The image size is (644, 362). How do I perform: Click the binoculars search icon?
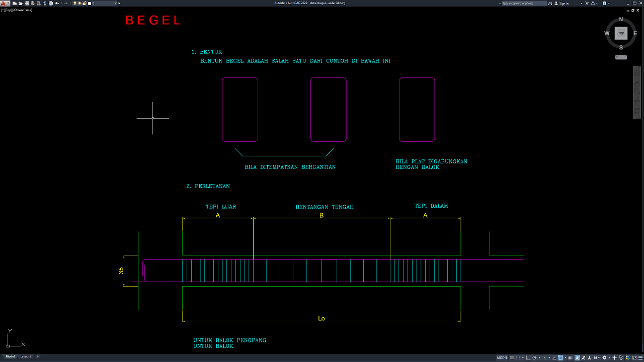(550, 3)
